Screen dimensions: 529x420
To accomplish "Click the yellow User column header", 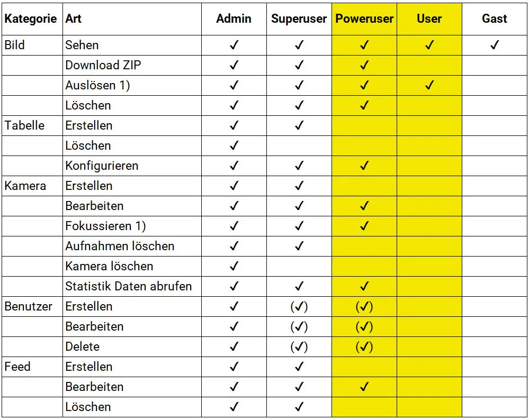I will click(x=429, y=19).
